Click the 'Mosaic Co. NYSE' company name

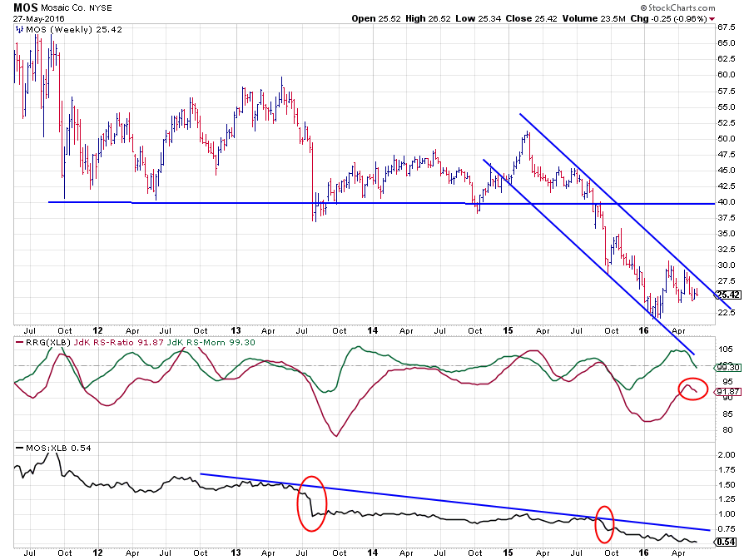pyautogui.click(x=77, y=7)
